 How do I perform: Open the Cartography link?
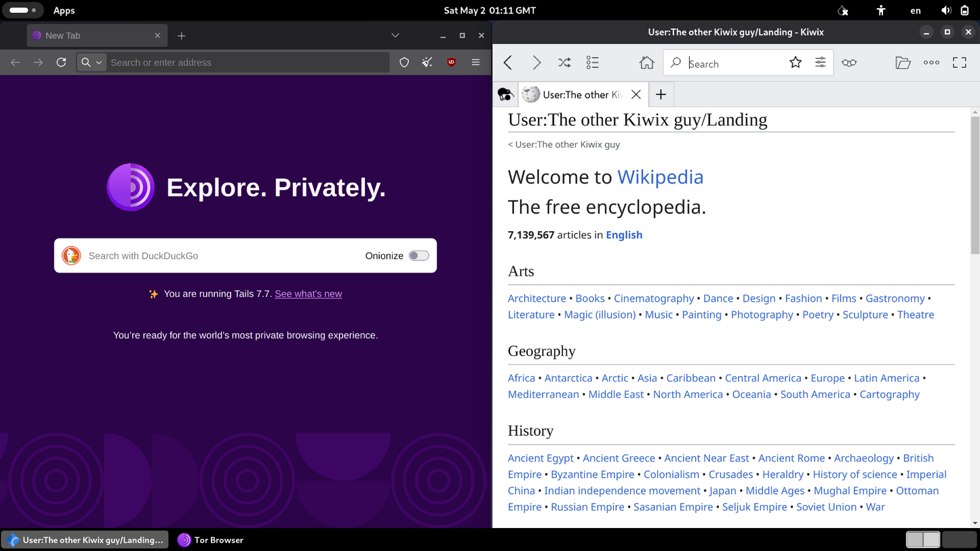coord(889,394)
